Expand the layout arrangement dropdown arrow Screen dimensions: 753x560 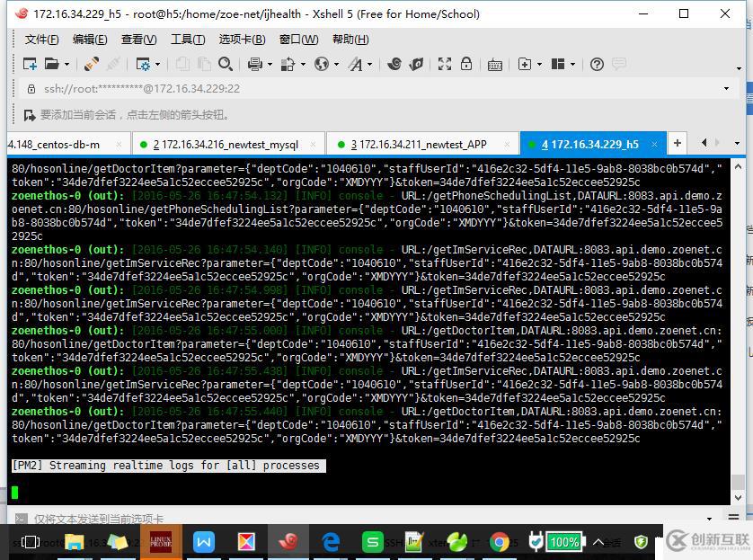click(x=573, y=64)
